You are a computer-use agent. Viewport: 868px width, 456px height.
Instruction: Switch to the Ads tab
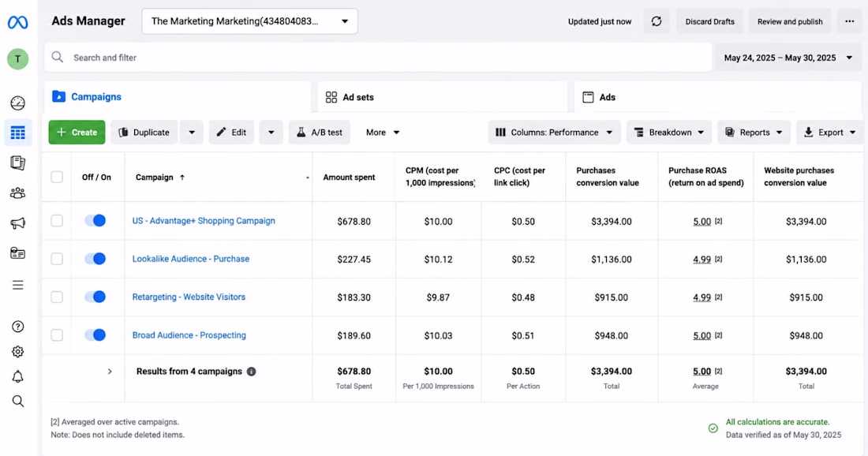(717, 97)
